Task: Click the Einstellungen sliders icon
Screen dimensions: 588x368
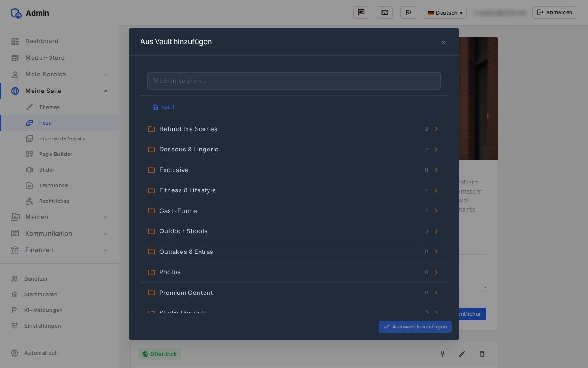Action: tap(15, 326)
